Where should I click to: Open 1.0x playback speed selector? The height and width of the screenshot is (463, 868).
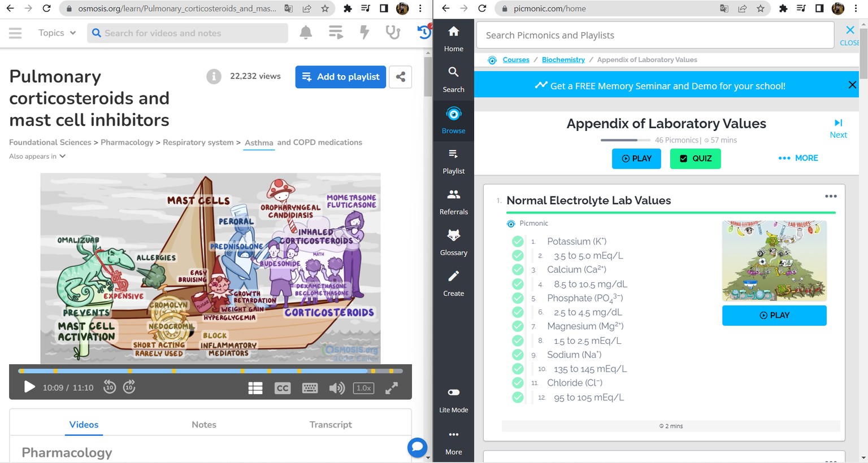click(364, 388)
